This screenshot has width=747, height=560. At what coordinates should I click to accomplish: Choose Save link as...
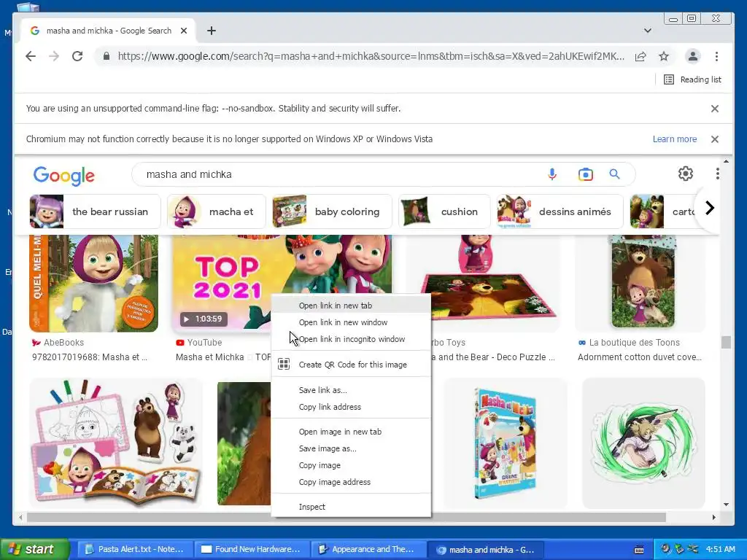(351, 390)
